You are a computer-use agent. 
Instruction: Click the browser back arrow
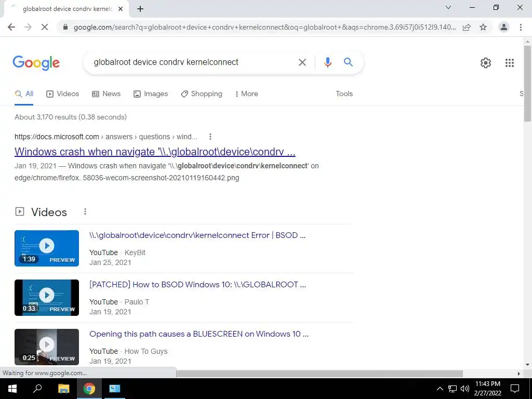coord(11,27)
